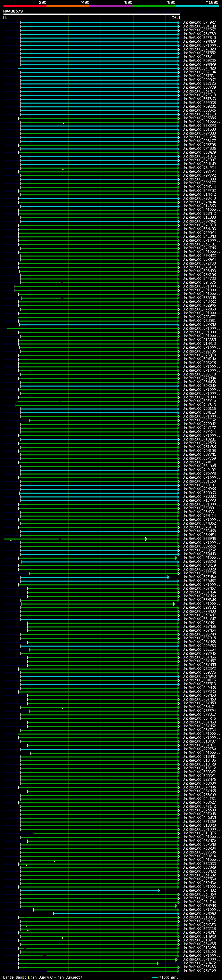This screenshot has width=222, height=980.
Task: Select the query name AV438579
Action: pos(13,11)
